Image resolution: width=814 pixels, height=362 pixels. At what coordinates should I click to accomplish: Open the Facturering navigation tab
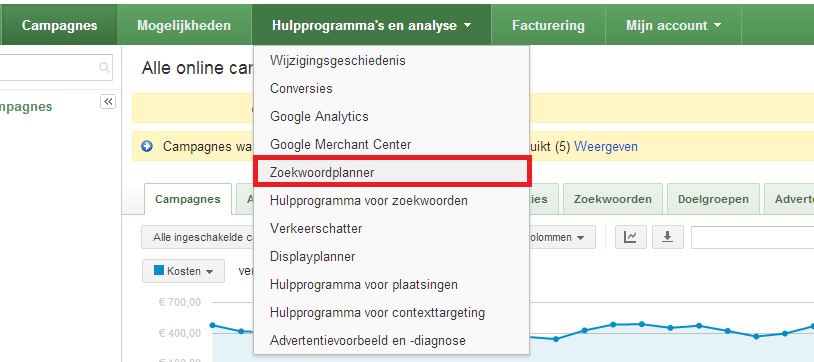(x=548, y=25)
